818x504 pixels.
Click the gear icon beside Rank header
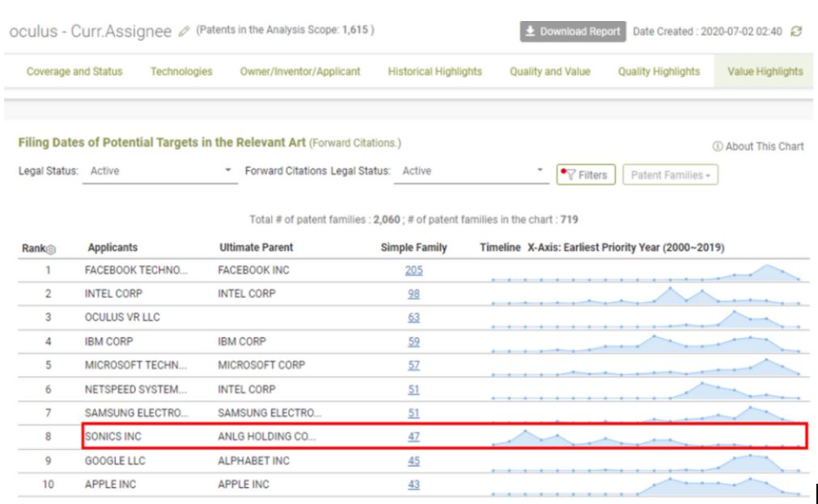tap(51, 249)
